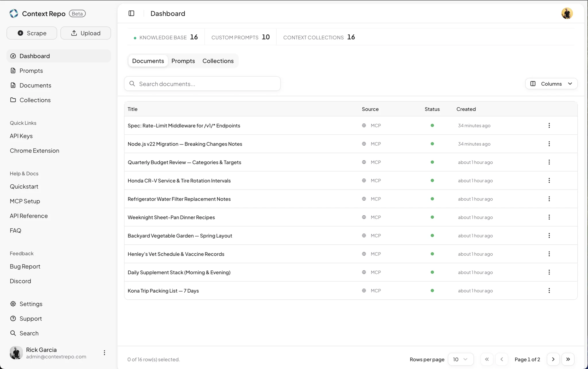Image resolution: width=588 pixels, height=369 pixels.
Task: Open row actions for Daily Supplement Stack
Action: [x=549, y=272]
